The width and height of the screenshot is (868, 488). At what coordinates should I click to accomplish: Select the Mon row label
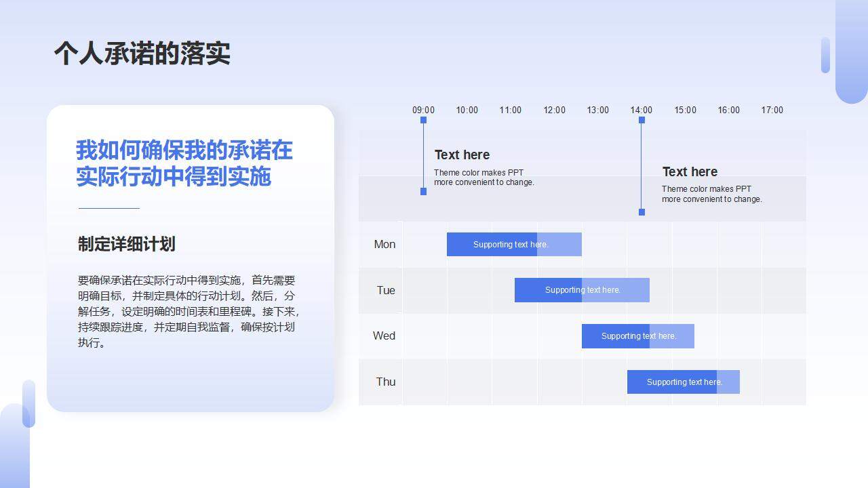384,244
